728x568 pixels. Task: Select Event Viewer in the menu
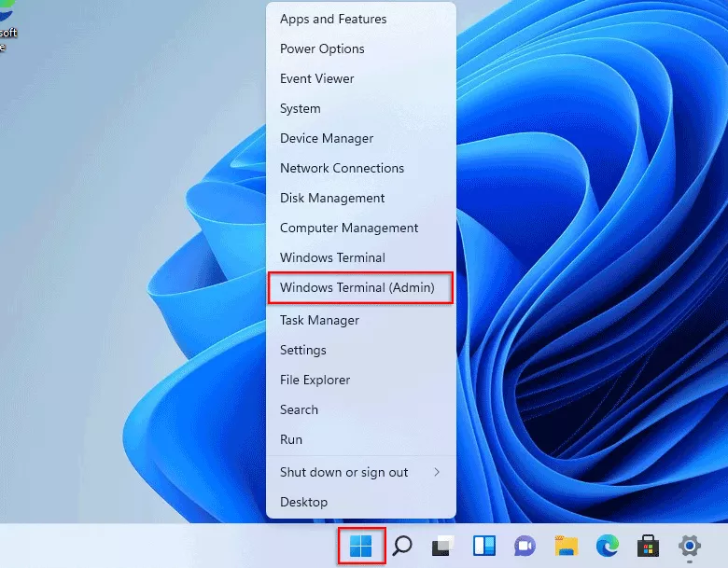point(316,78)
